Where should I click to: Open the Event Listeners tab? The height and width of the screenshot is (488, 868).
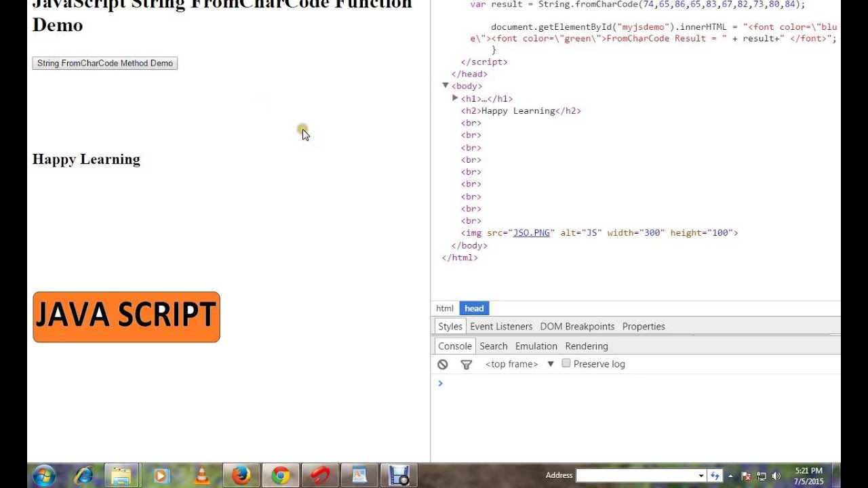[x=501, y=326]
